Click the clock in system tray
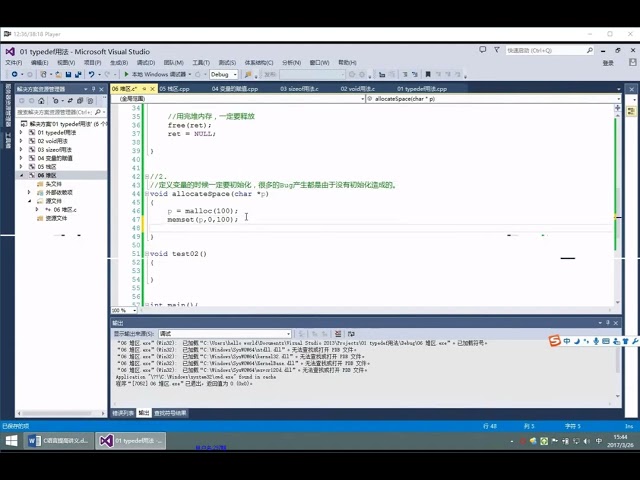Viewport: 640px width, 480px height. 620,441
